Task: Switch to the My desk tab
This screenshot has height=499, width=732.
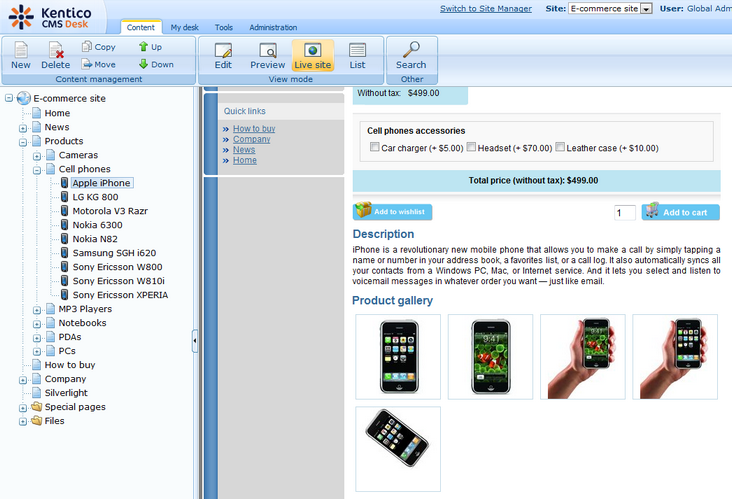Action: click(183, 28)
